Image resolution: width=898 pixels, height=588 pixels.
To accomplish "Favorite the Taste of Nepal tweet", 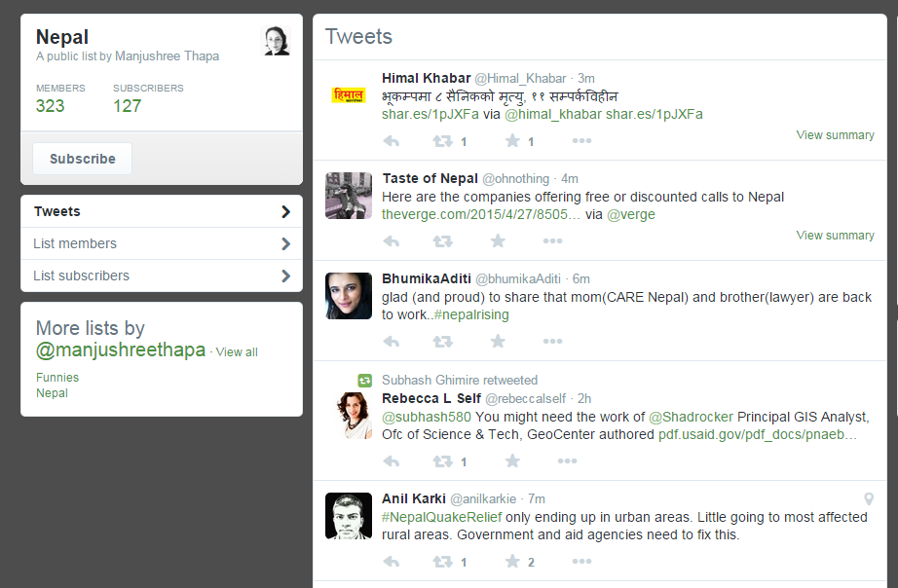I will (x=499, y=240).
